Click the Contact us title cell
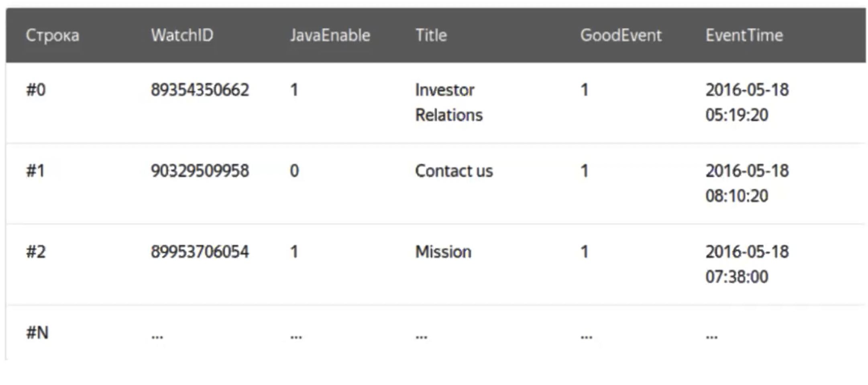The width and height of the screenshot is (868, 385). point(454,171)
